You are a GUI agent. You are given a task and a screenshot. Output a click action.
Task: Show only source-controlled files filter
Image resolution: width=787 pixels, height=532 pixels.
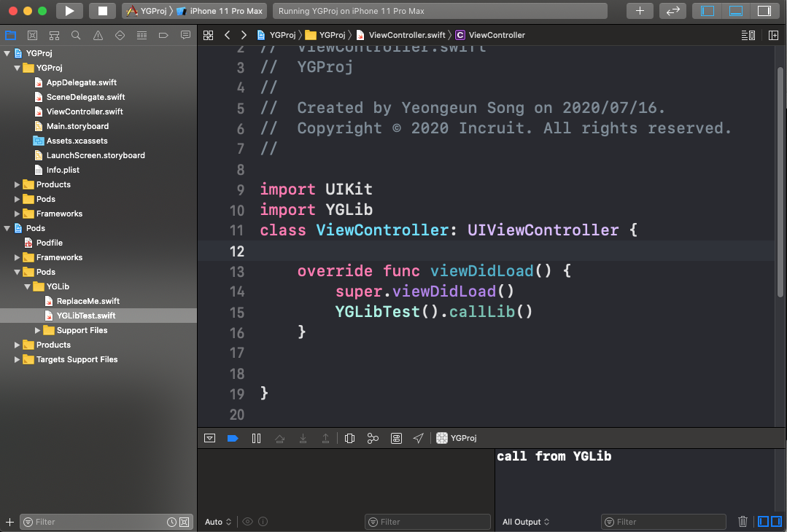[185, 522]
